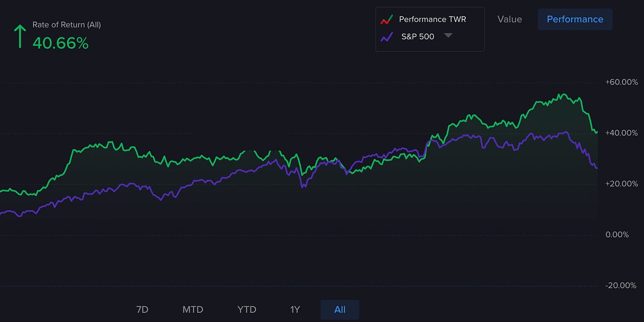Image resolution: width=644 pixels, height=322 pixels.
Task: Choose the MTD time range
Action: (x=193, y=310)
